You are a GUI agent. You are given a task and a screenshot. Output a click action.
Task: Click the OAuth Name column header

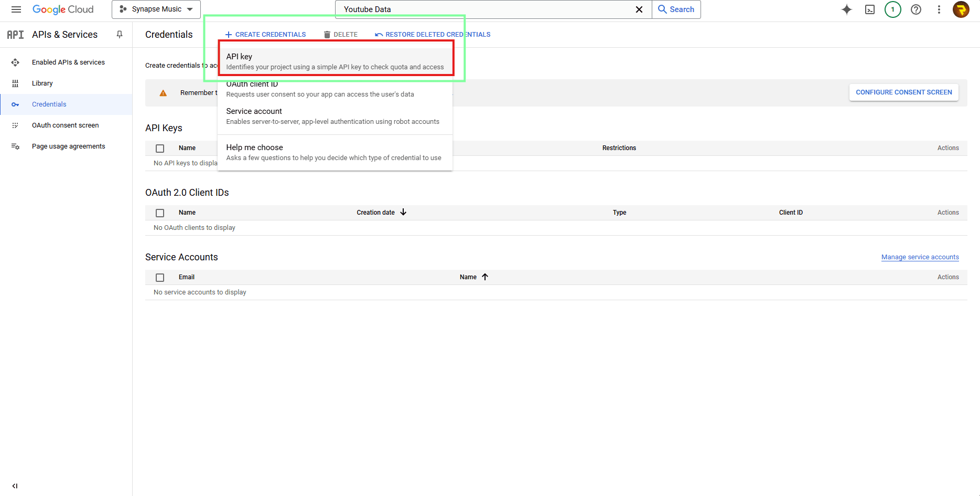pos(187,213)
